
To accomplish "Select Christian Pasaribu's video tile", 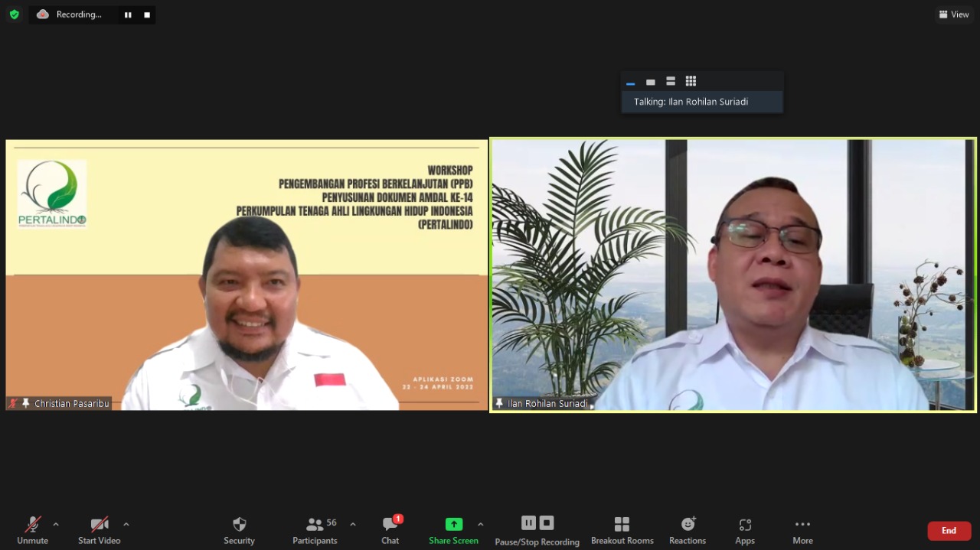I will 247,275.
